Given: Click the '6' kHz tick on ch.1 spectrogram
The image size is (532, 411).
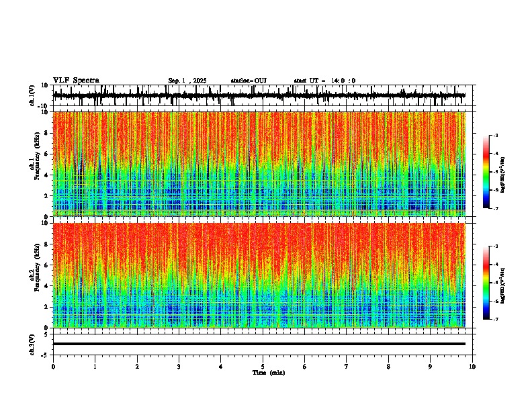Looking at the screenshot, I should [x=46, y=154].
